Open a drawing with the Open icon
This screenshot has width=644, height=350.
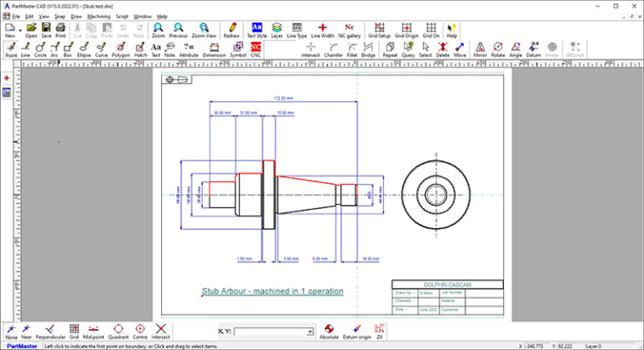31,30
